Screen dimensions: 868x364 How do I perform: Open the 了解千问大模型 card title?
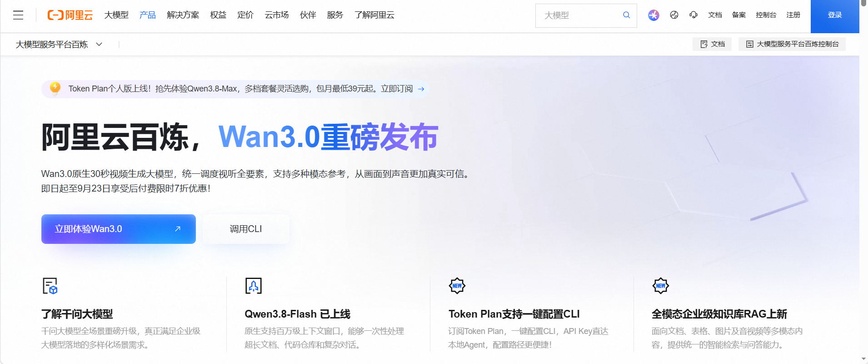[77, 314]
